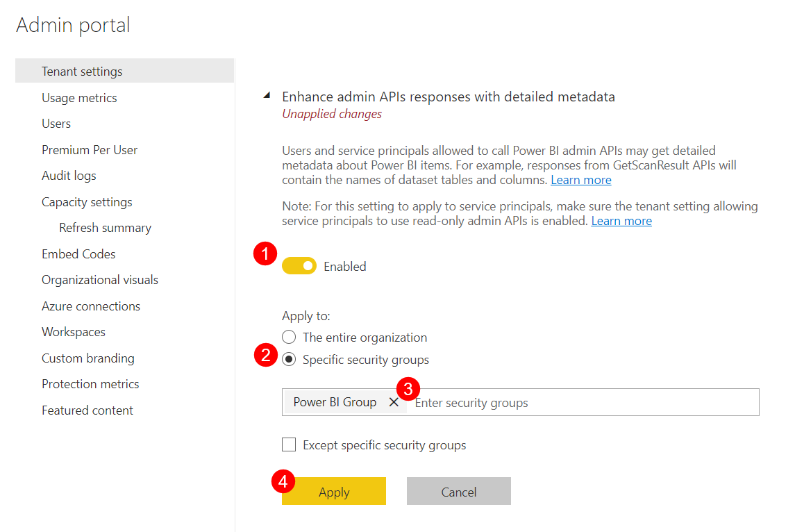Image resolution: width=795 pixels, height=532 pixels.
Task: Go to the Users section
Action: point(56,123)
